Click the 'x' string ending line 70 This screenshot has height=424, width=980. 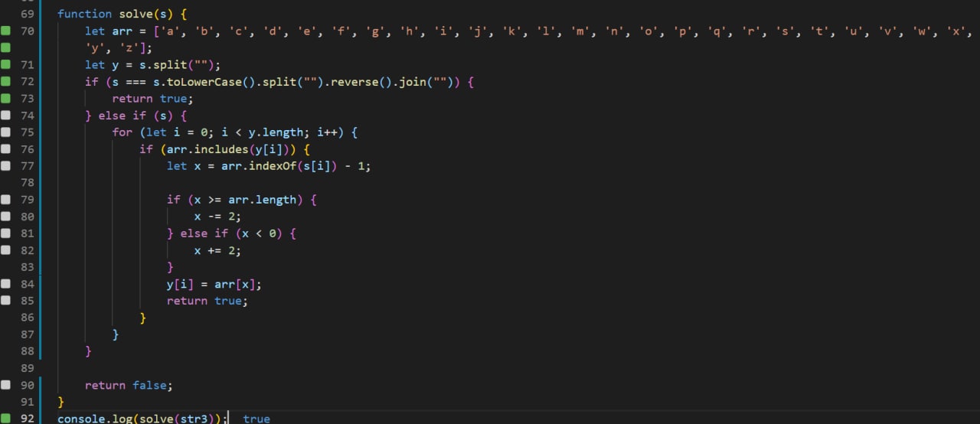click(957, 31)
